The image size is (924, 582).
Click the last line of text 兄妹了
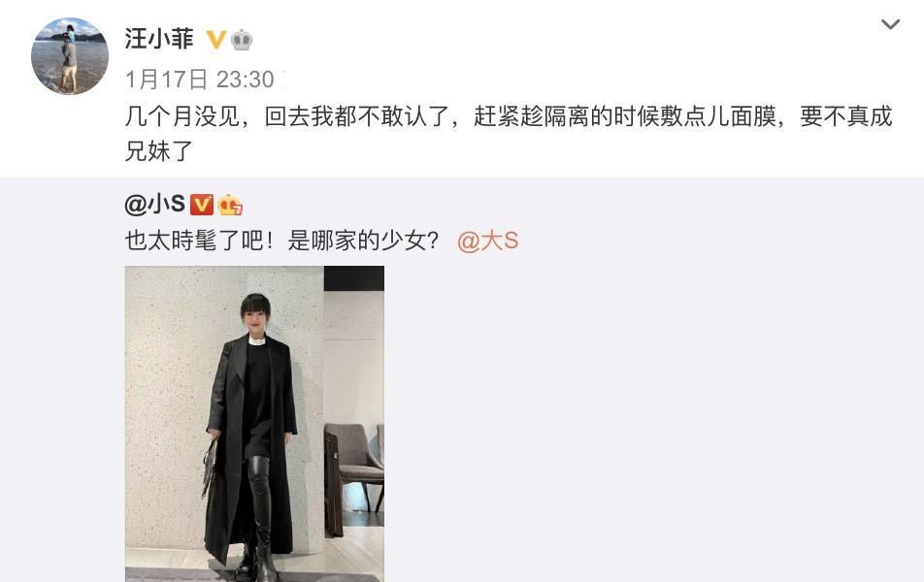158,150
